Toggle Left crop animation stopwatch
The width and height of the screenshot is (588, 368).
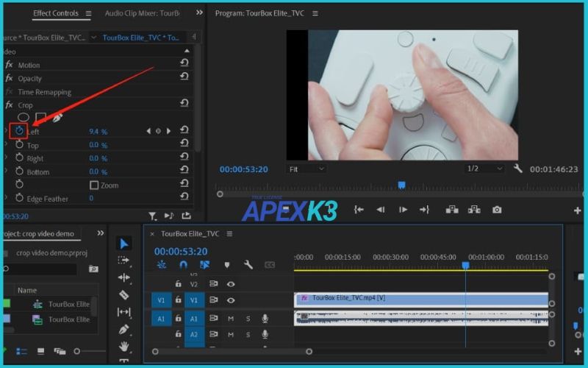click(x=19, y=131)
